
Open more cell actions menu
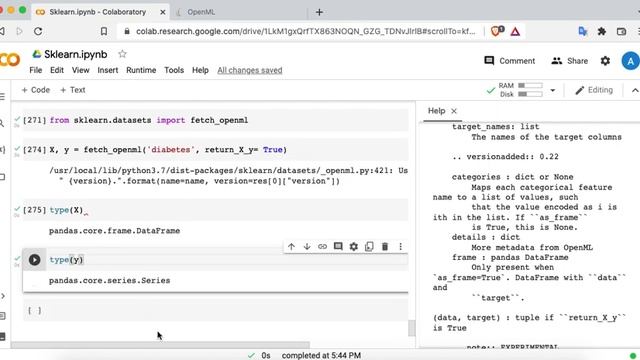tap(400, 247)
